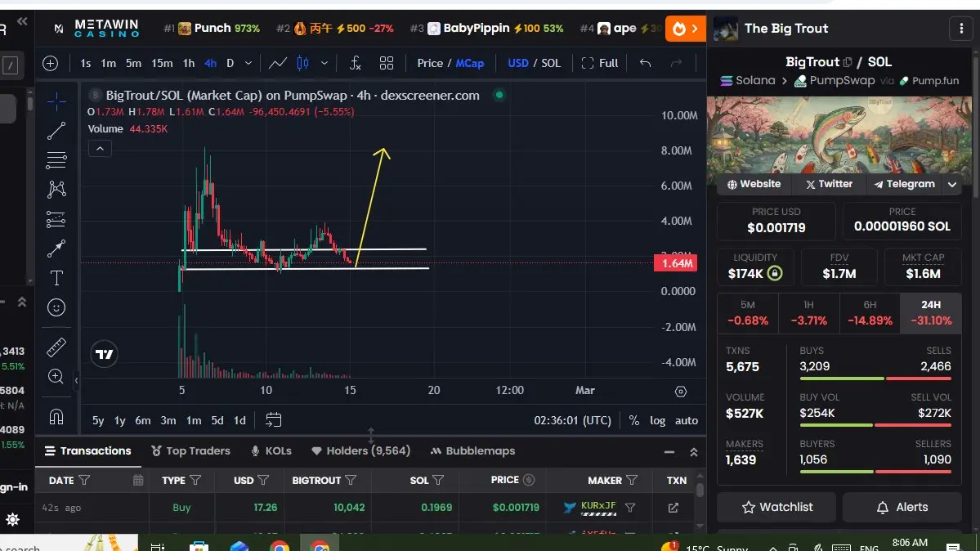
Task: Open the multi-chart layout grid
Action: tap(387, 63)
